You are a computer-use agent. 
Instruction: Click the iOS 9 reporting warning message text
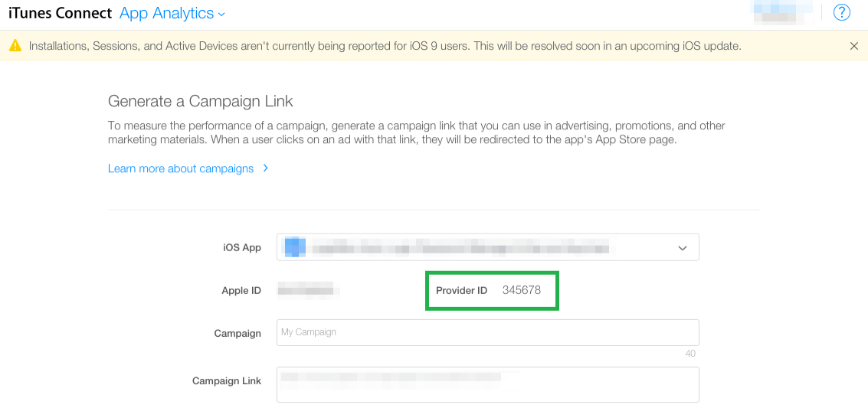[x=385, y=46]
